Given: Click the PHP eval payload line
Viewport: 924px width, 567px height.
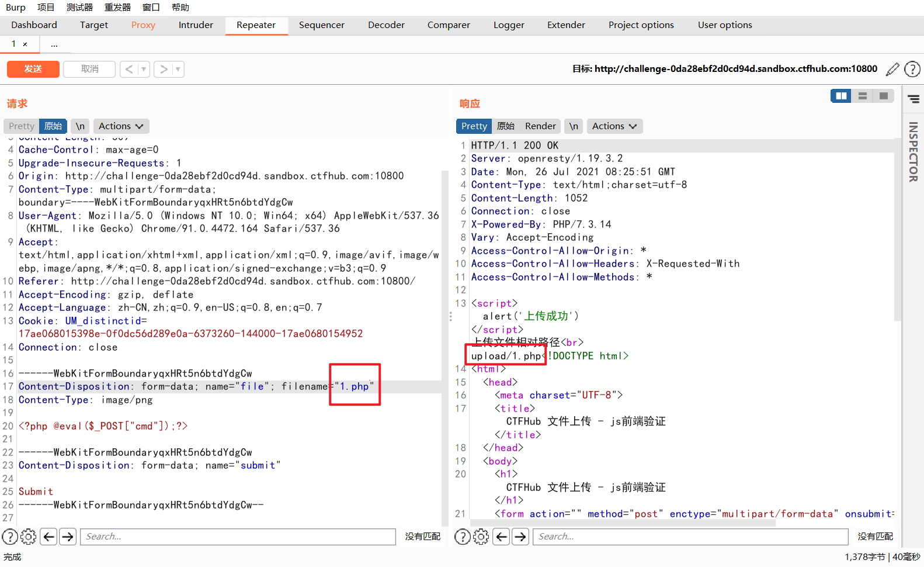Looking at the screenshot, I should 103,426.
